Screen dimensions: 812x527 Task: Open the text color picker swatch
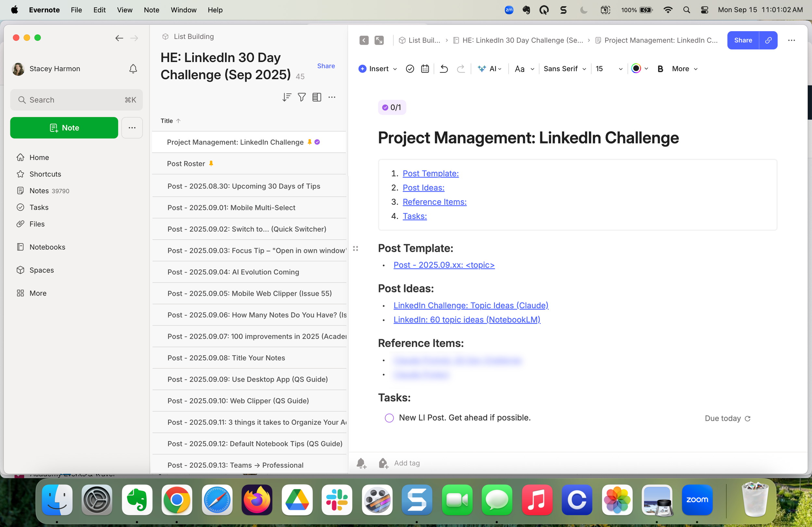[636, 68]
